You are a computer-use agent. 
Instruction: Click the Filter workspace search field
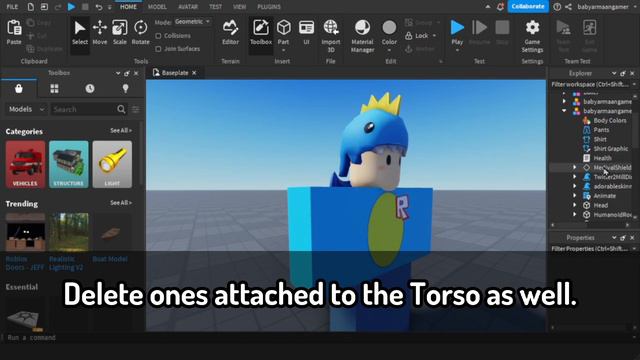click(x=590, y=84)
